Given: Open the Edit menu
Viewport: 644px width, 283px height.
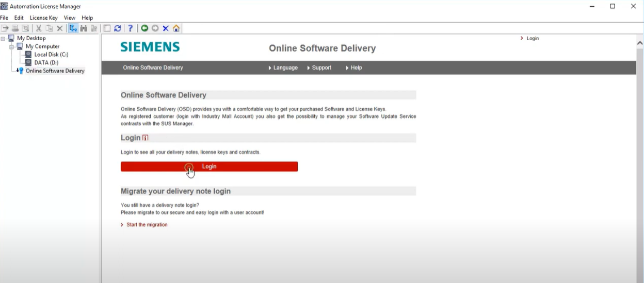Looking at the screenshot, I should click(19, 18).
